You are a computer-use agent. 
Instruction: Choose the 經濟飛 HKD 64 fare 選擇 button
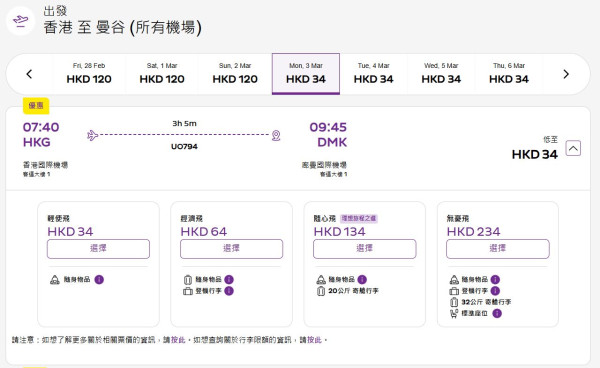pyautogui.click(x=232, y=249)
